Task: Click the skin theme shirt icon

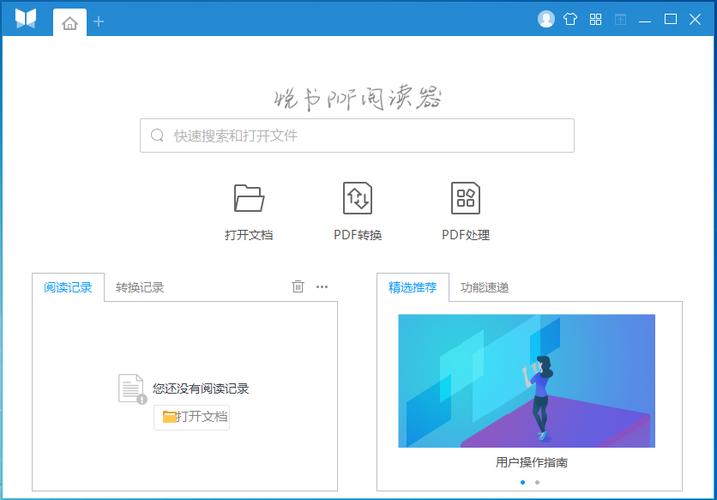Action: click(x=571, y=19)
